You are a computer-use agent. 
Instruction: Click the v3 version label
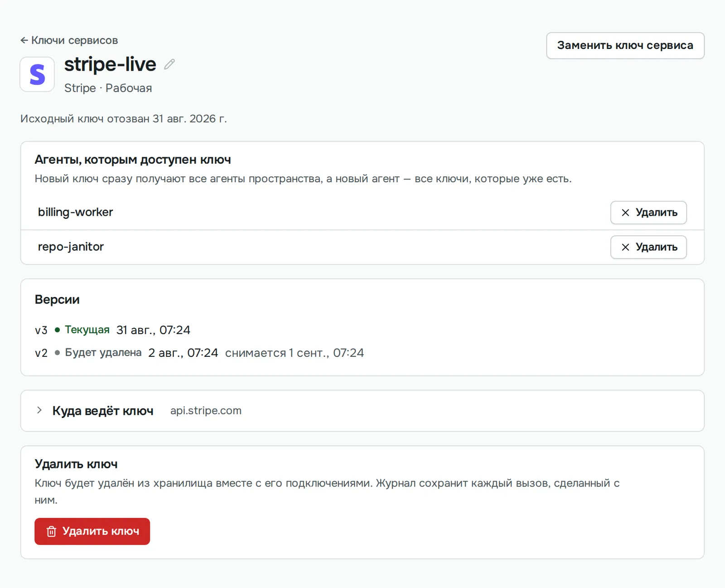pyautogui.click(x=41, y=330)
